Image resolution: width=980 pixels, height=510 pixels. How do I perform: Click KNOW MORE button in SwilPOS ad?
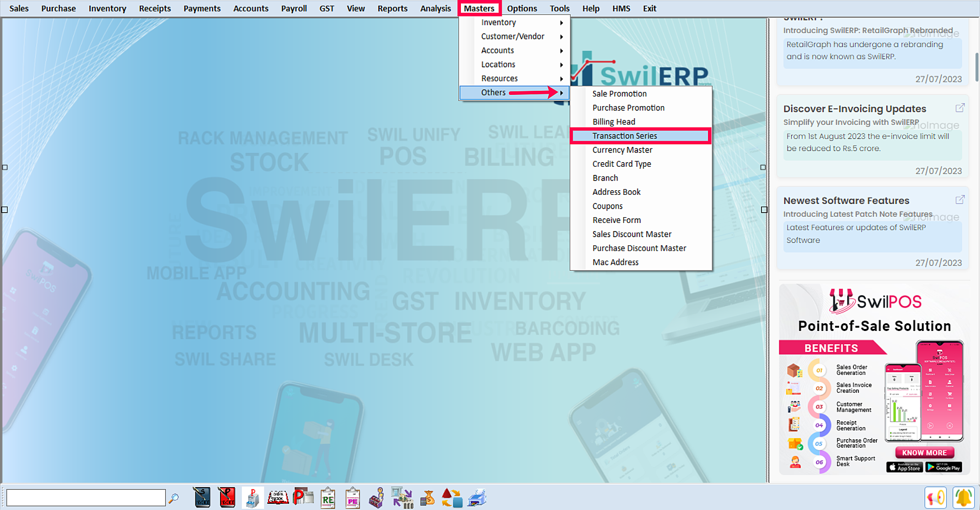click(x=924, y=452)
